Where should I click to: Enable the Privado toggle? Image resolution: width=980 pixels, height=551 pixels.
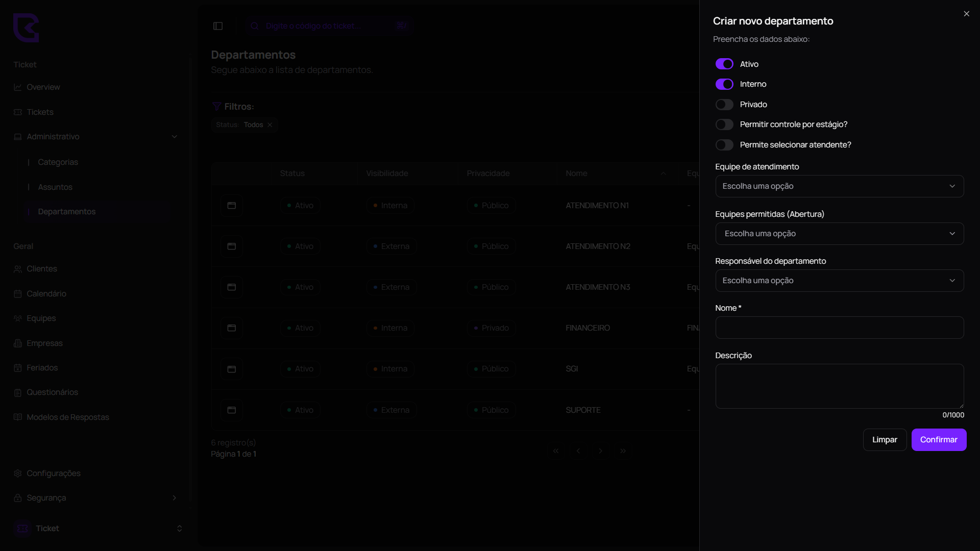pos(724,105)
